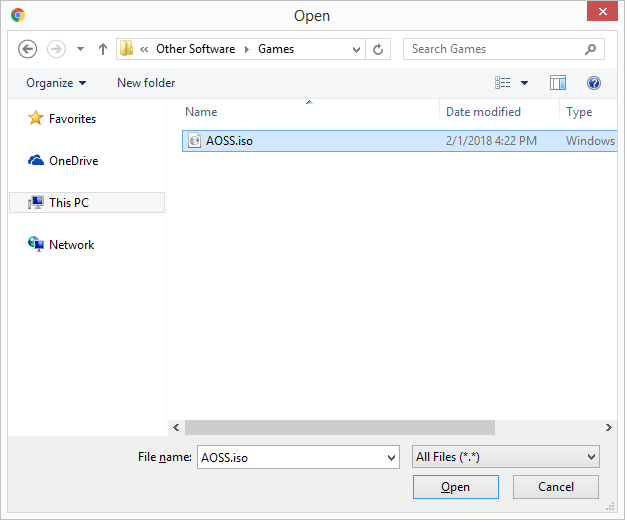The image size is (625, 520).
Task: Close the Open dialog window
Action: pyautogui.click(x=602, y=11)
